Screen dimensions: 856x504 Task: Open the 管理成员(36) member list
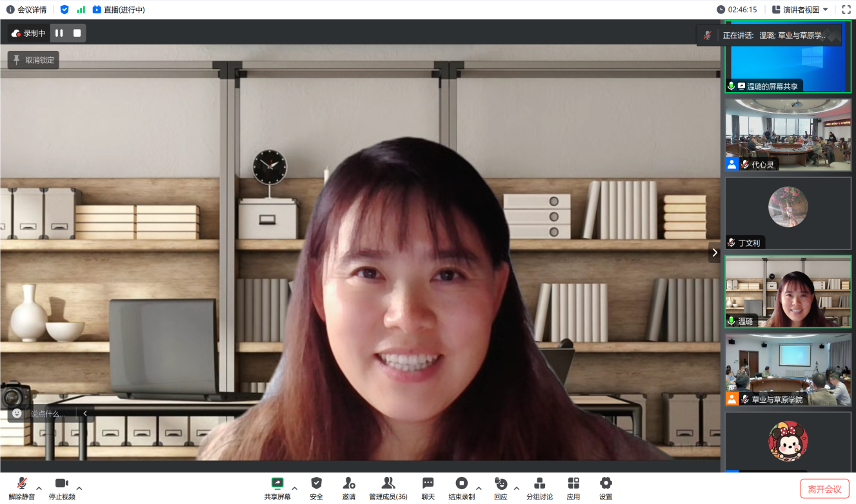[x=388, y=489]
